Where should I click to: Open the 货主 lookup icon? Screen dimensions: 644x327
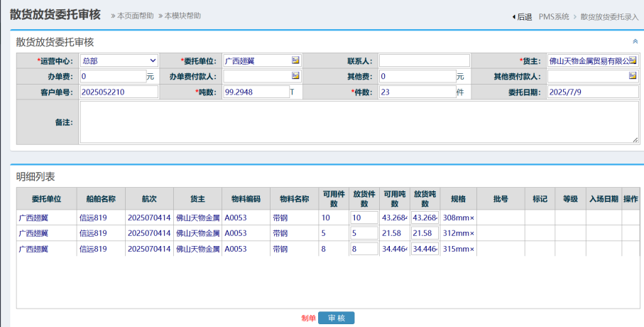(x=633, y=60)
